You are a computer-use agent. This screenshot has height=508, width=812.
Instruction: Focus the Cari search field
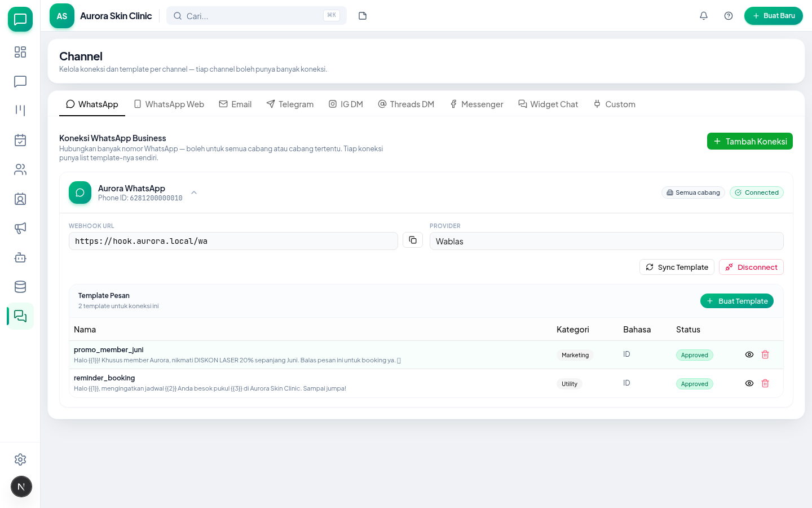(x=257, y=16)
